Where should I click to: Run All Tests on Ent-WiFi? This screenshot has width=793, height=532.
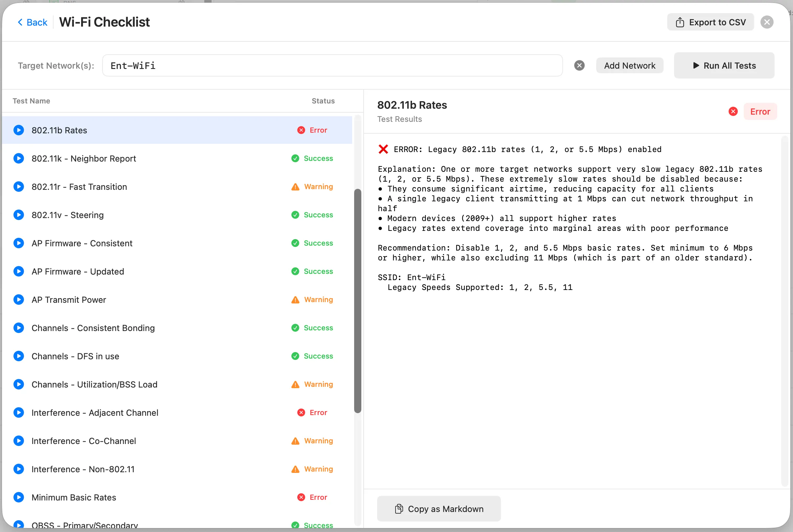(724, 65)
